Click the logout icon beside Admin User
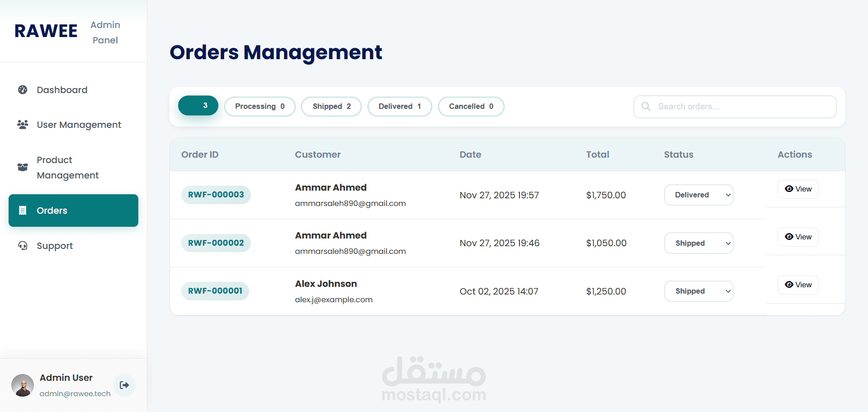 pos(124,385)
